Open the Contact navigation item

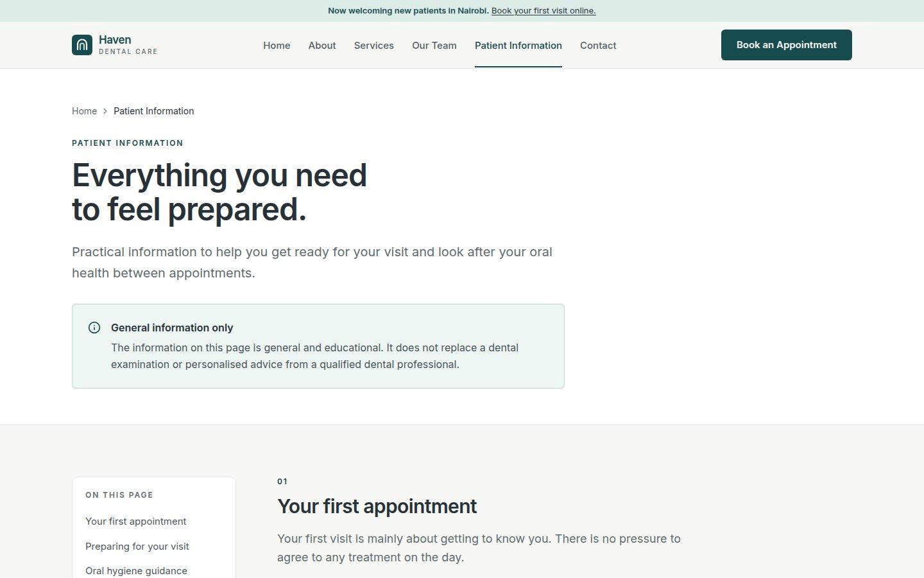point(598,46)
